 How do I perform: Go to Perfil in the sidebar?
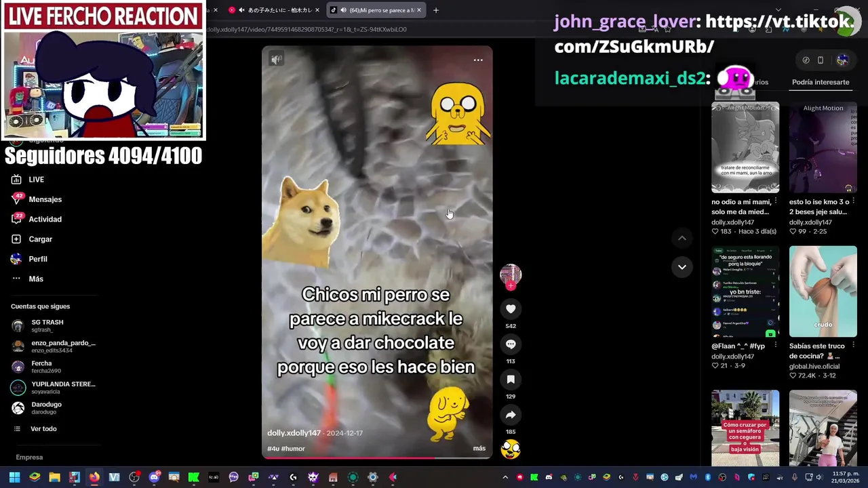[x=29, y=259]
